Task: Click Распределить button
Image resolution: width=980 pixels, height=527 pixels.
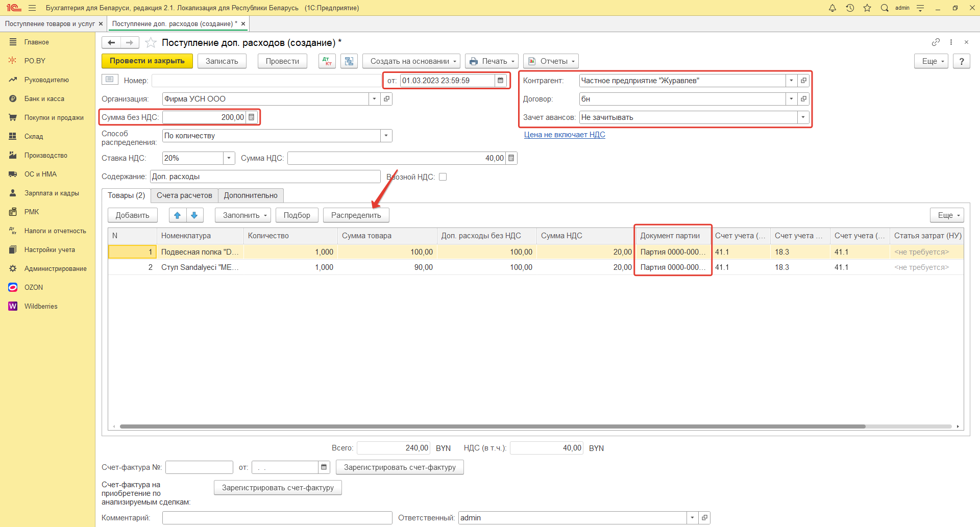Action: pyautogui.click(x=356, y=215)
